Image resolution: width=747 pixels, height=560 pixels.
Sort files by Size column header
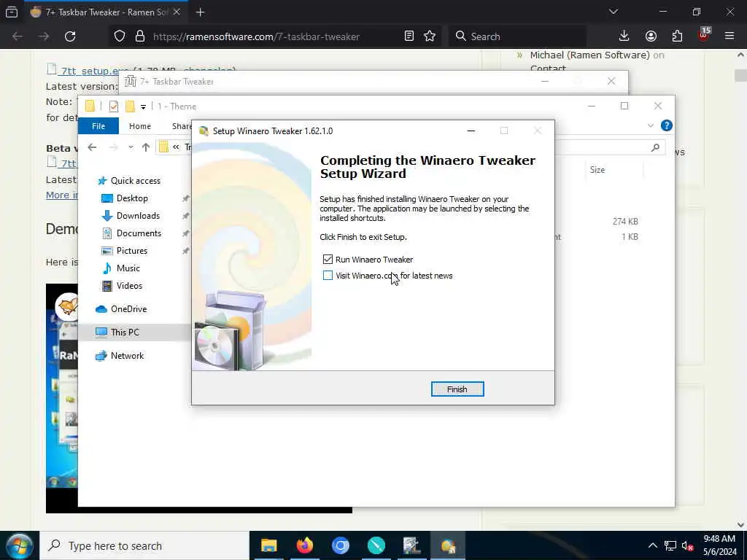[x=597, y=170]
